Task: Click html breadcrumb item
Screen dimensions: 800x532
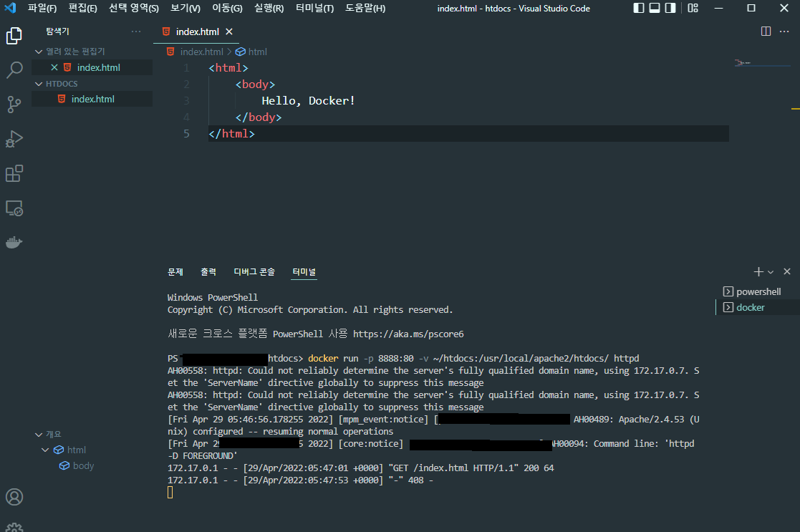Action: pyautogui.click(x=257, y=52)
